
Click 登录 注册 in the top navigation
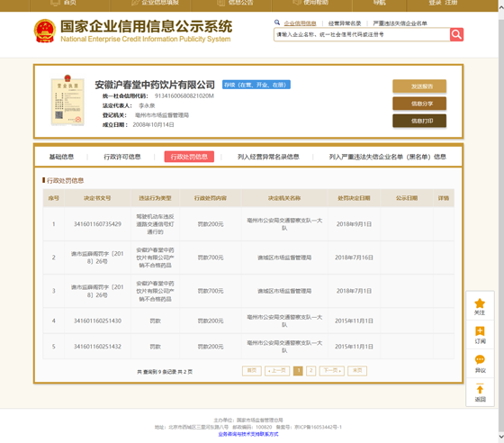[443, 3]
